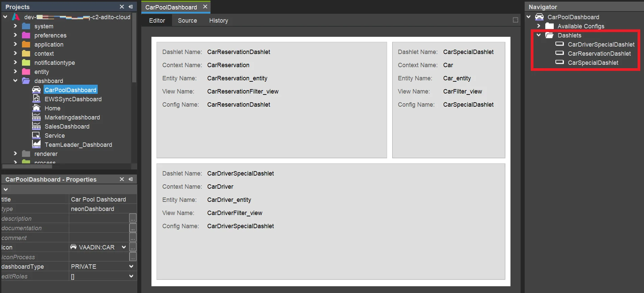Image resolution: width=644 pixels, height=293 pixels.
Task: Collapse the dashboard folder
Action: [x=15, y=80]
